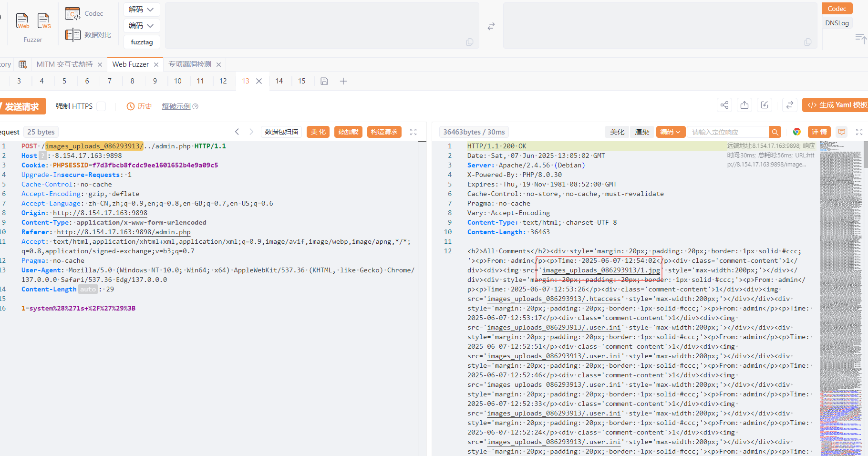Screen dimensions: 868x456
Task: Copy the Codec input box contents
Action: [x=470, y=42]
